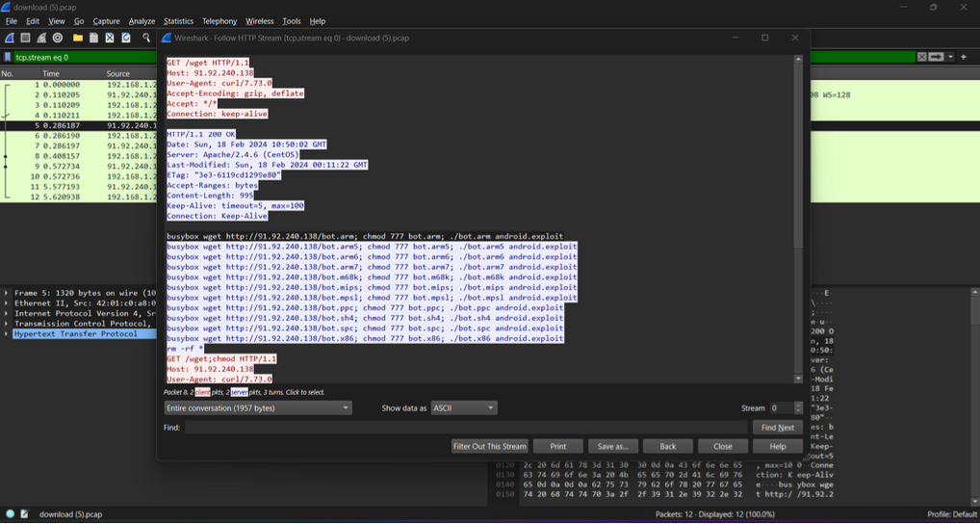Click the Profile: Default status entry
Screen dimensions: 980x524
point(952,514)
